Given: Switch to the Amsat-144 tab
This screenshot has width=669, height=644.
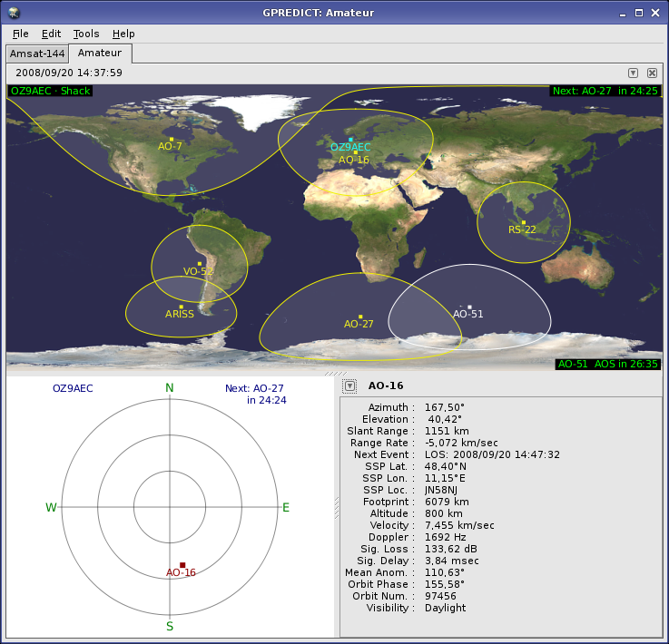Looking at the screenshot, I should [37, 54].
